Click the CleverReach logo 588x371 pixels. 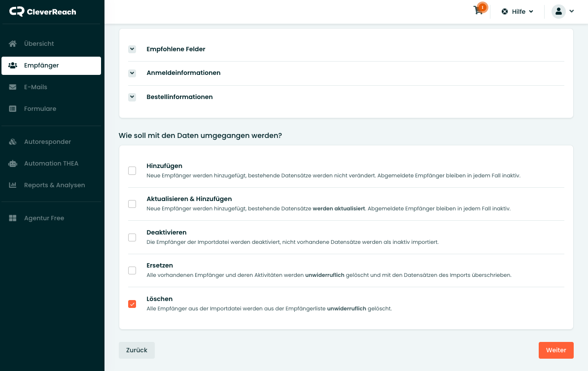(x=43, y=11)
